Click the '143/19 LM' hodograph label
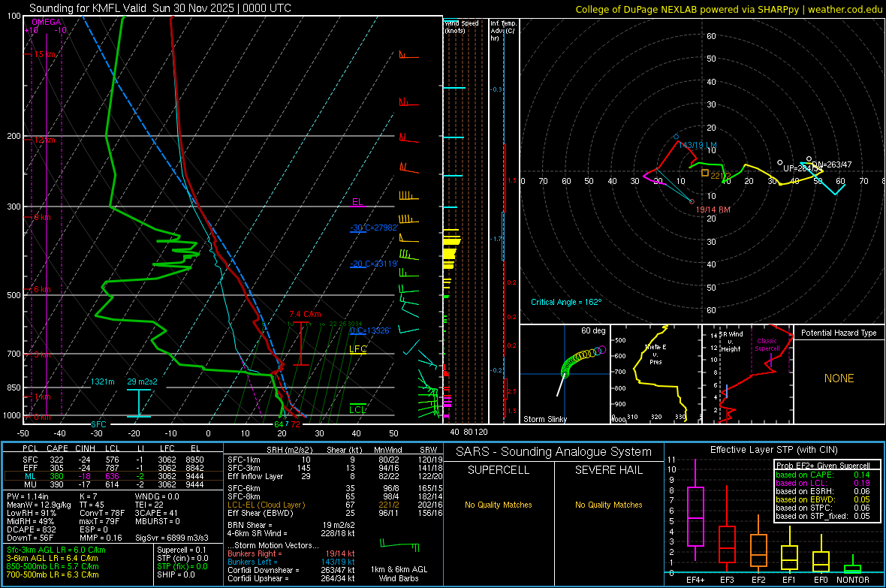886x588 pixels. click(698, 145)
